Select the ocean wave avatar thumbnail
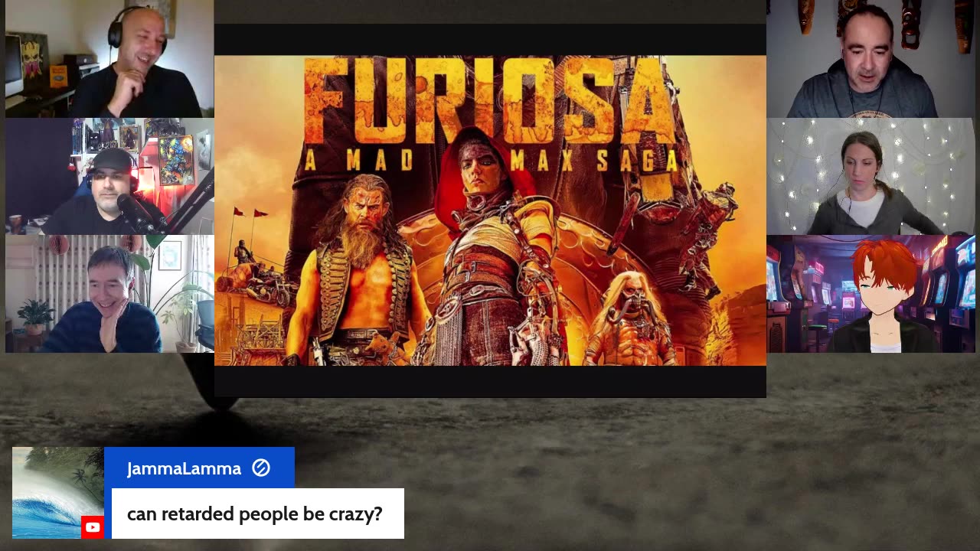This screenshot has height=551, width=980. coord(58,493)
